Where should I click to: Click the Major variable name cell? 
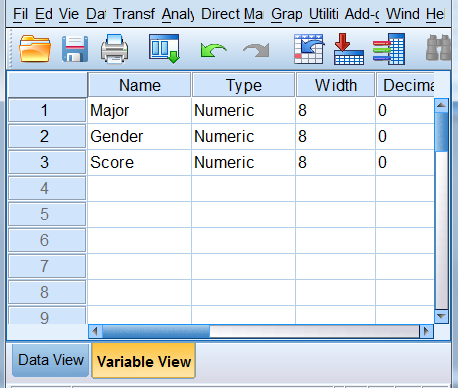pyautogui.click(x=139, y=110)
